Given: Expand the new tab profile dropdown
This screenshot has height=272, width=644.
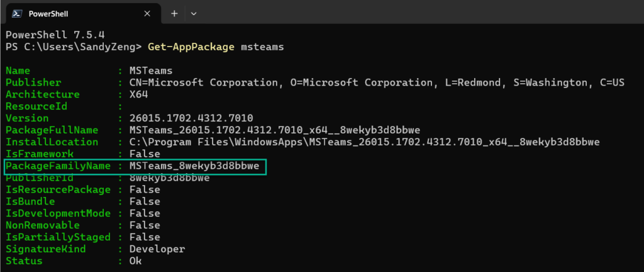Looking at the screenshot, I should tap(193, 13).
